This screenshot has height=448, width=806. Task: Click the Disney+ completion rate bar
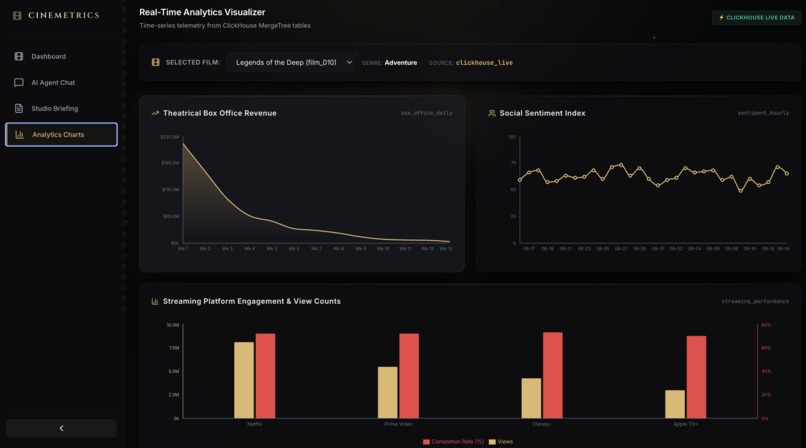coord(553,375)
